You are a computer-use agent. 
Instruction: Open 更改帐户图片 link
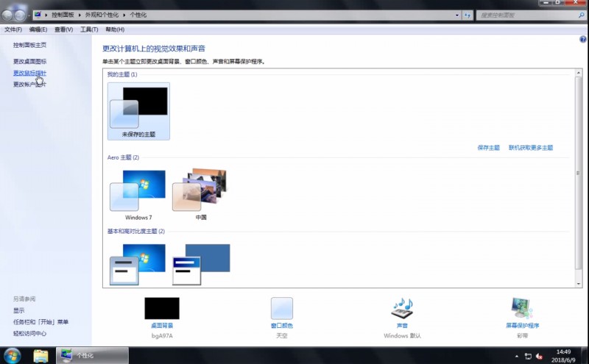point(29,85)
